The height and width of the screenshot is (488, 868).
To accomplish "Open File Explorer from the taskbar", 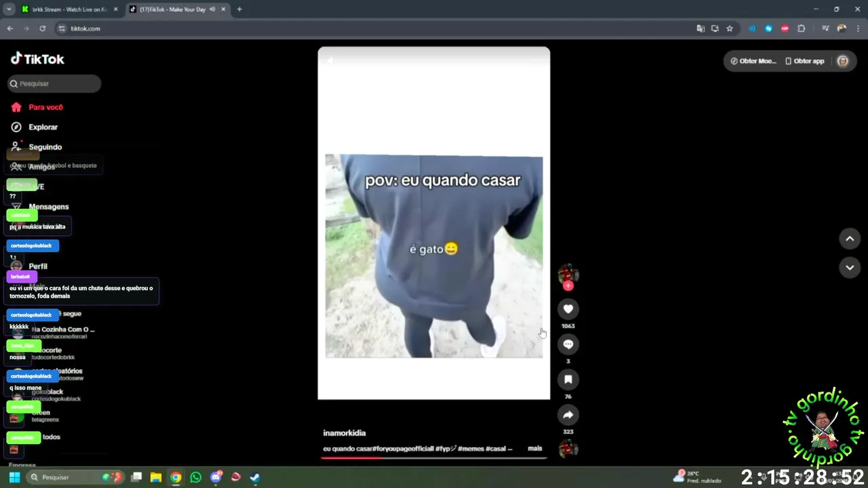I will coord(156,477).
